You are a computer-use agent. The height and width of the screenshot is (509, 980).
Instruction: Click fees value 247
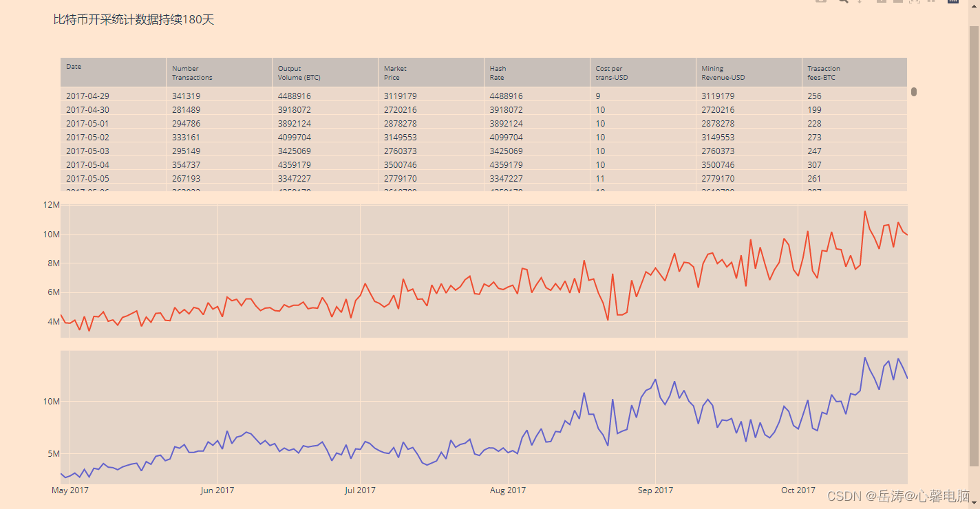pyautogui.click(x=815, y=151)
